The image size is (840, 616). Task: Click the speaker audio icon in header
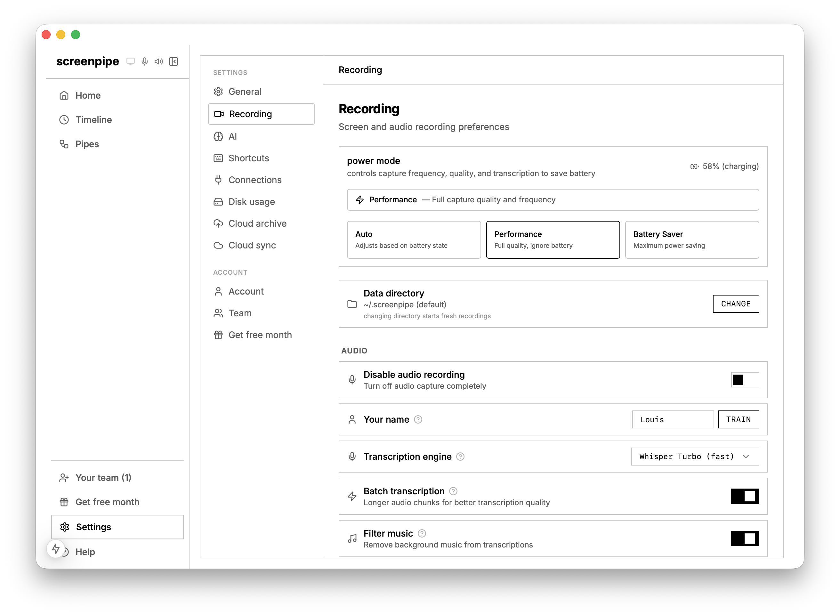point(159,61)
